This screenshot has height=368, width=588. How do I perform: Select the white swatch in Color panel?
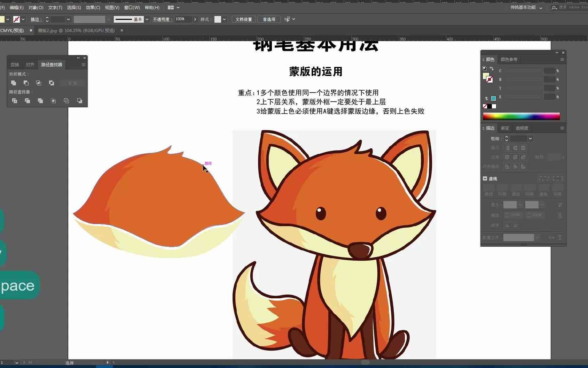(494, 106)
